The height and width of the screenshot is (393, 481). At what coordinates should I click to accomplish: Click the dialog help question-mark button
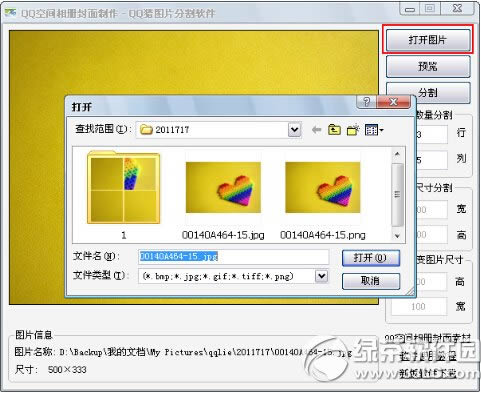click(366, 102)
